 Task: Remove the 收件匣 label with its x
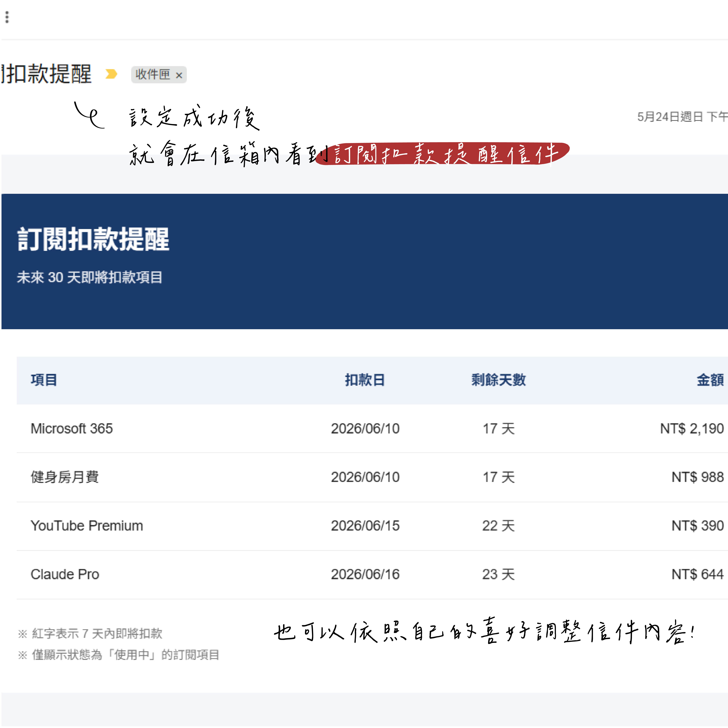[179, 75]
